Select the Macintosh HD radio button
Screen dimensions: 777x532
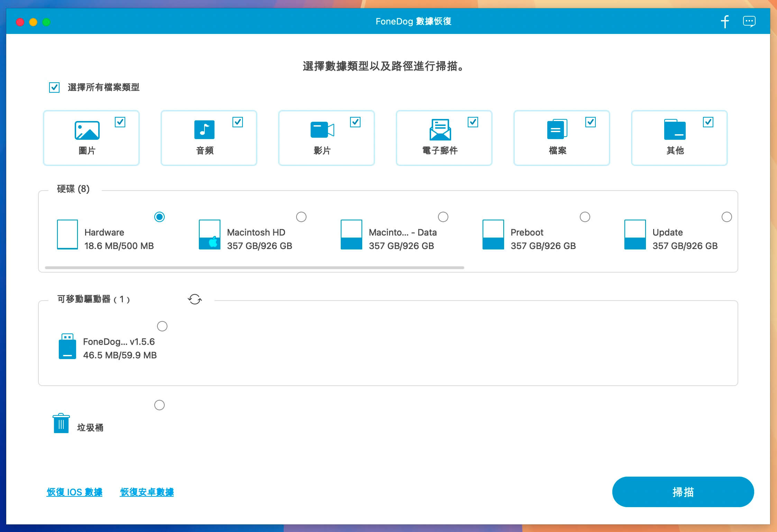[x=301, y=217]
